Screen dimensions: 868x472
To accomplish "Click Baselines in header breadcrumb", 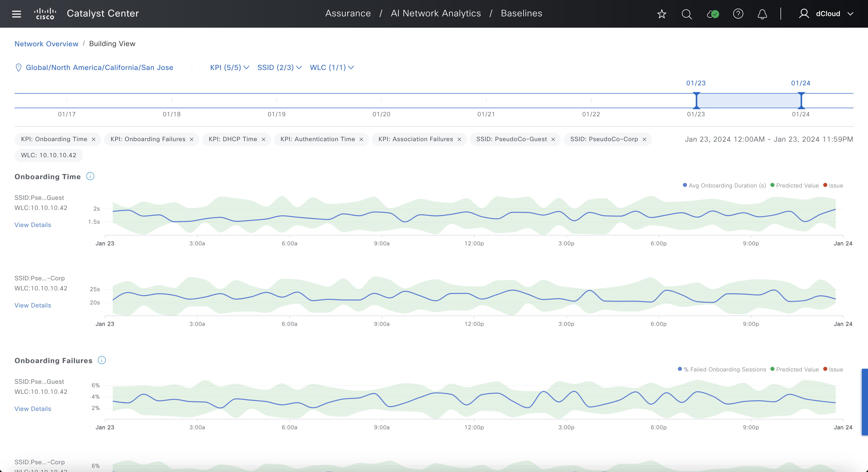I will click(x=521, y=14).
